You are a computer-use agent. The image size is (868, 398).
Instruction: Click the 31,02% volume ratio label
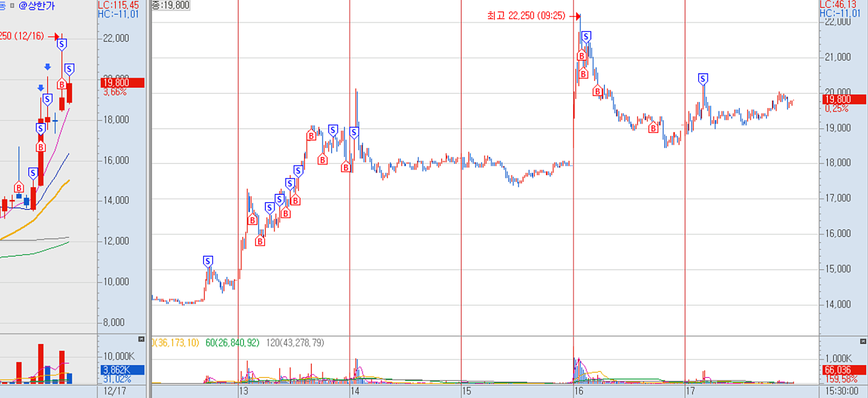point(117,379)
